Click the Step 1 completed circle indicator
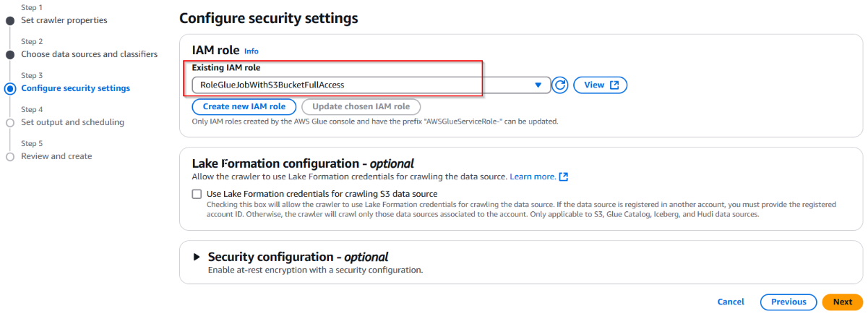Screen dimensions: 868x319 (x=10, y=20)
